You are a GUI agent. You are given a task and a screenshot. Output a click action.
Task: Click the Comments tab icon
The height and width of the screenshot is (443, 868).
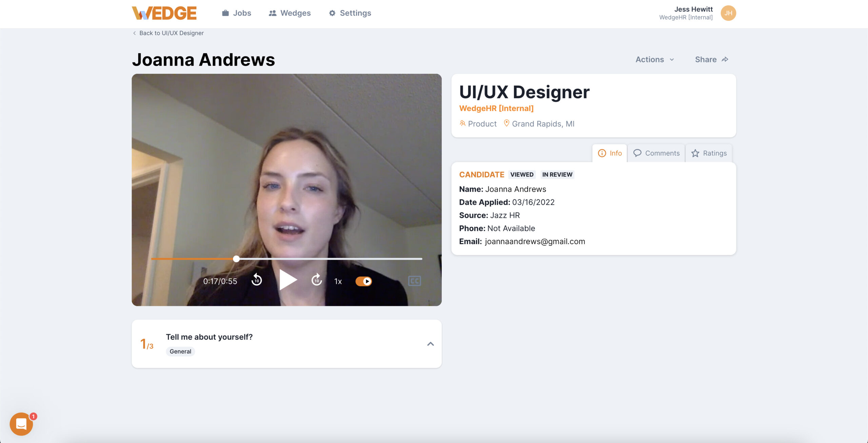(638, 153)
